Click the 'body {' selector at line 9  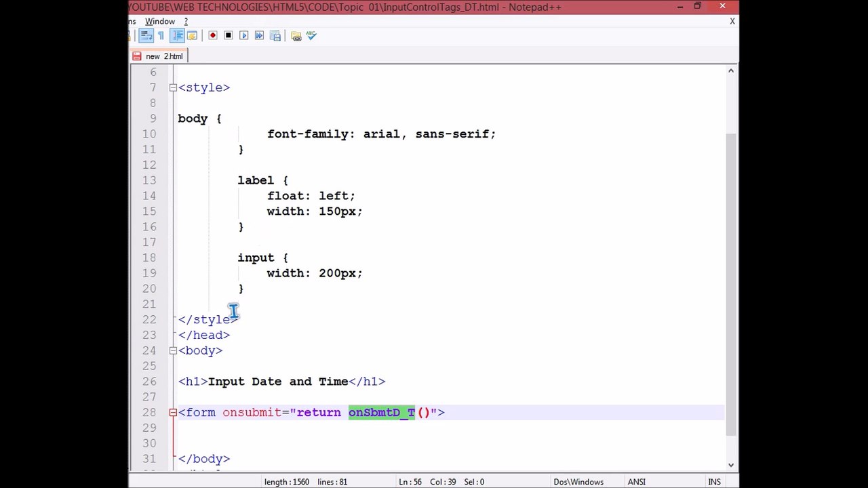tap(199, 119)
